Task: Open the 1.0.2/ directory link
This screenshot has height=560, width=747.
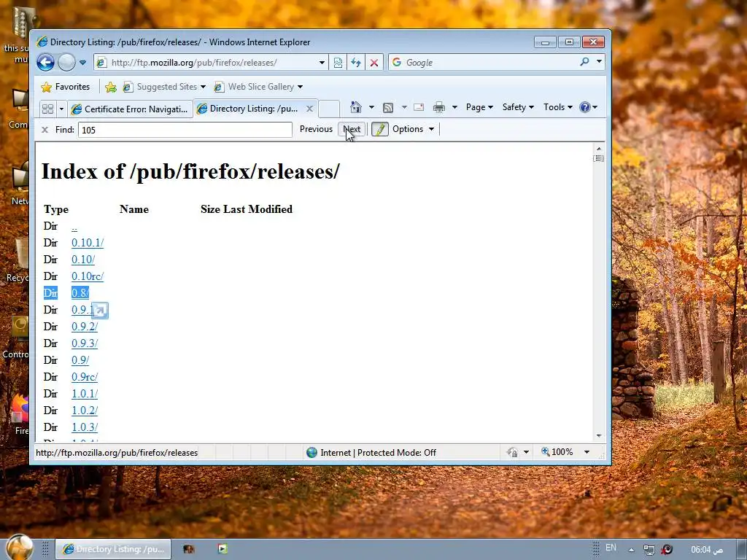Action: click(x=85, y=411)
